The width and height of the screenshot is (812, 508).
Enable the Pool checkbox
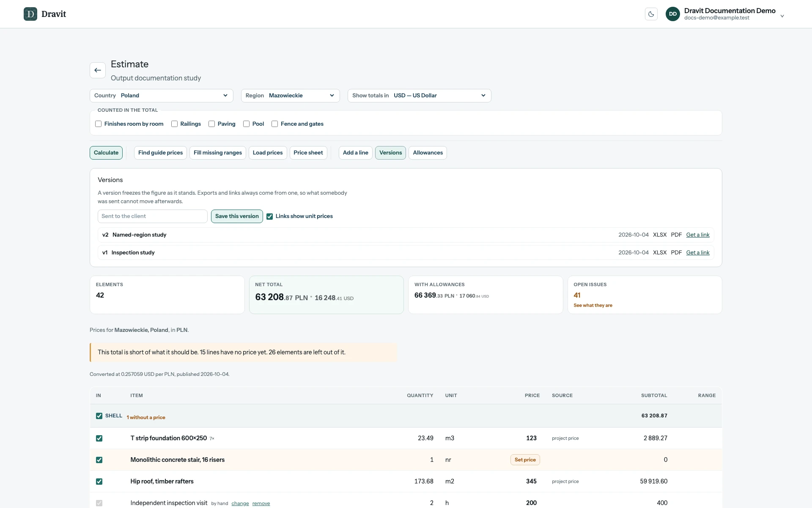click(x=247, y=124)
